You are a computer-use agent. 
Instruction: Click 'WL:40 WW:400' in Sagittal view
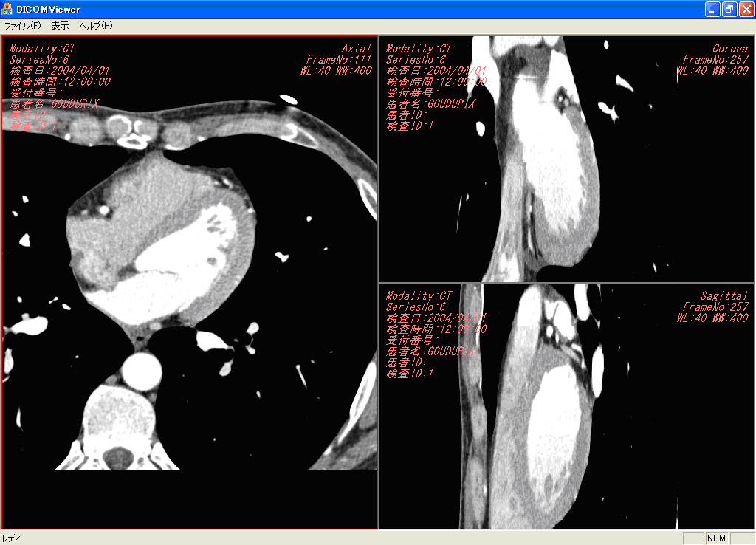click(x=712, y=318)
